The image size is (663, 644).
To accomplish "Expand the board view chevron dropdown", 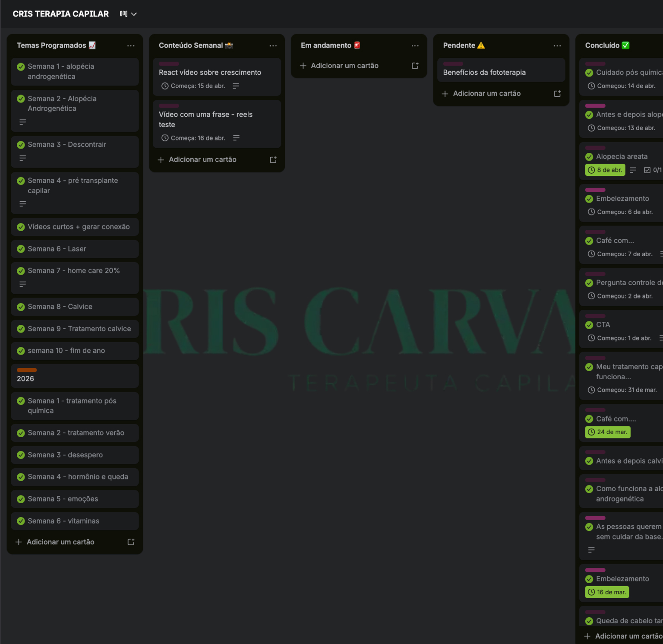I will 134,14.
